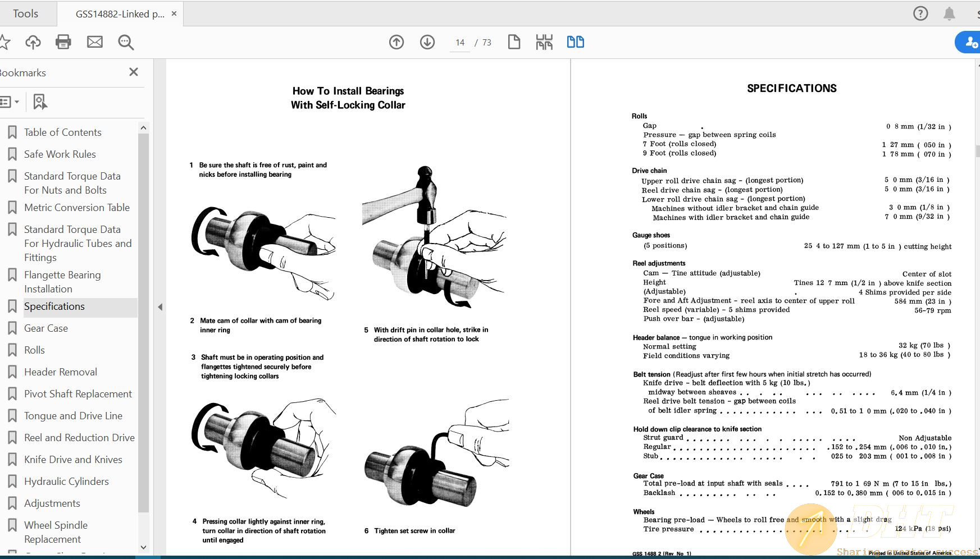Viewport: 980px width, 559px height.
Task: Open bookmark options dropdown menu
Action: pyautogui.click(x=10, y=102)
